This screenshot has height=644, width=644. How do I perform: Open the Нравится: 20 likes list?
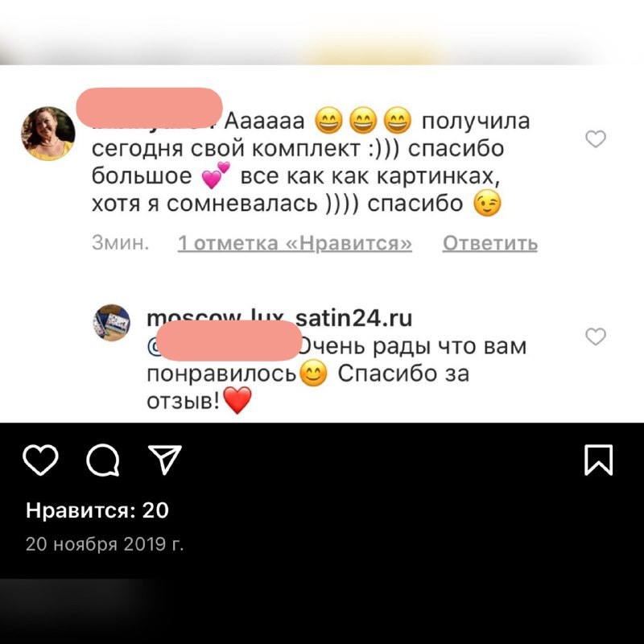[97, 510]
